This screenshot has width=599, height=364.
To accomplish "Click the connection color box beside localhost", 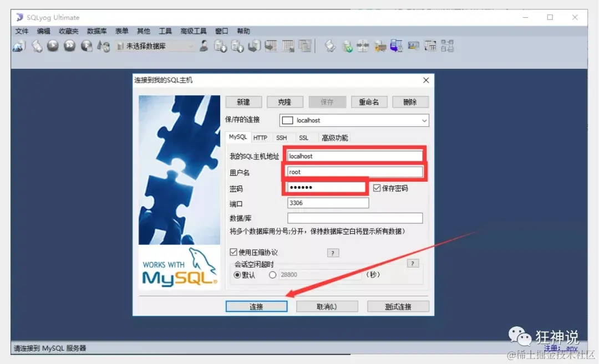I will pyautogui.click(x=287, y=120).
